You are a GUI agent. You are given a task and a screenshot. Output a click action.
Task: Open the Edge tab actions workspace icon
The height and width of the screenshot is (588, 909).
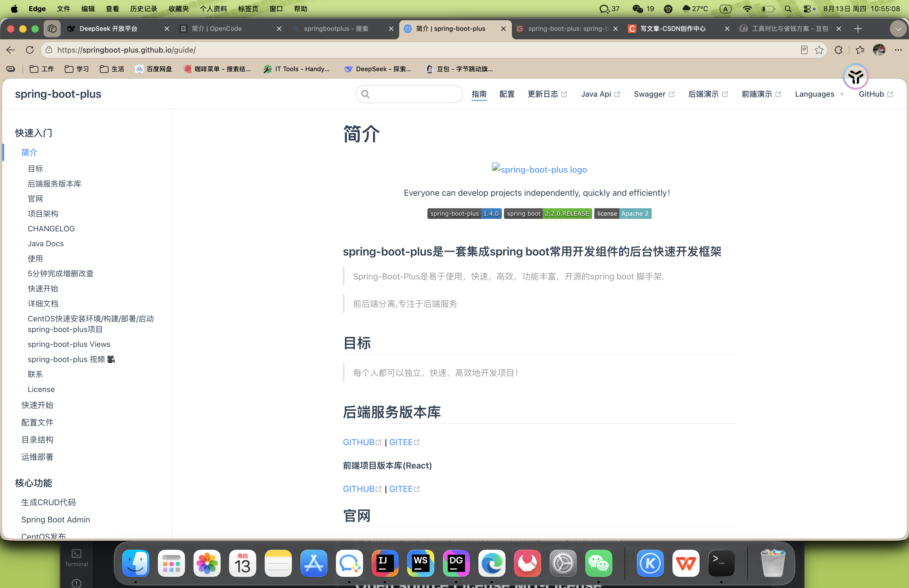click(52, 29)
